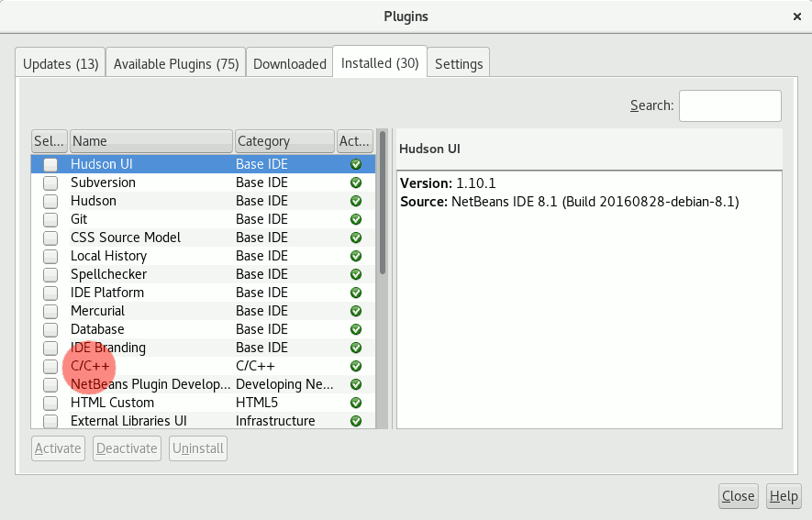Image resolution: width=812 pixels, height=520 pixels.
Task: Click the active status icon for Spellchecker
Action: (x=356, y=274)
